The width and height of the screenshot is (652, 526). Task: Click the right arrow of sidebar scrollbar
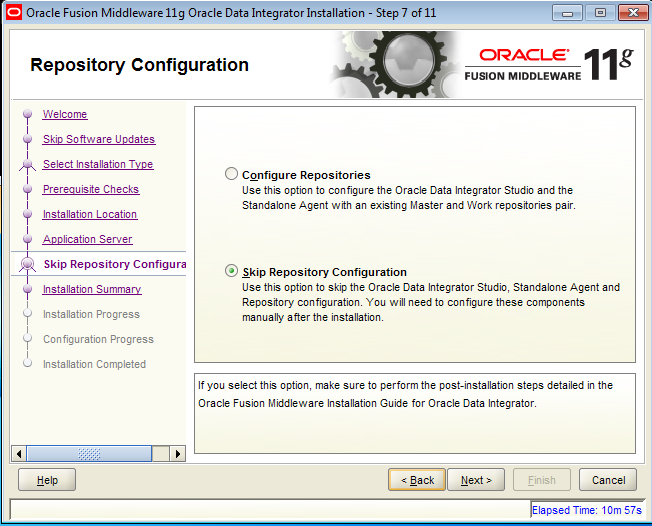pyautogui.click(x=178, y=453)
